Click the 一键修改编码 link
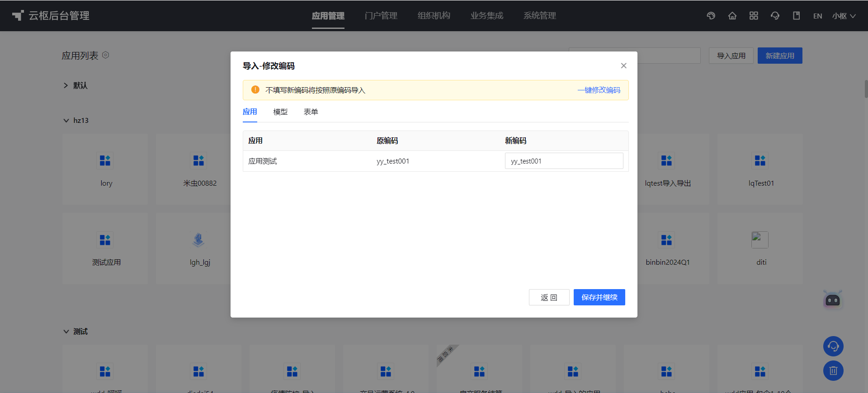 [x=599, y=90]
